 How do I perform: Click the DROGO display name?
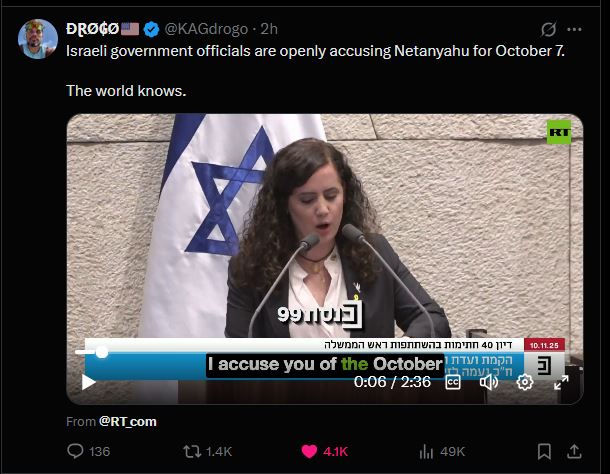(92, 29)
